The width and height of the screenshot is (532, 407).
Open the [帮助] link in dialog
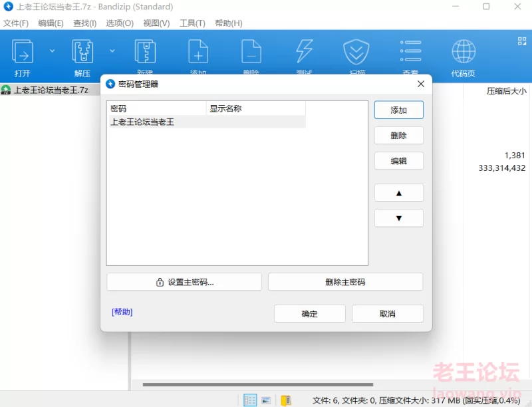pos(122,312)
